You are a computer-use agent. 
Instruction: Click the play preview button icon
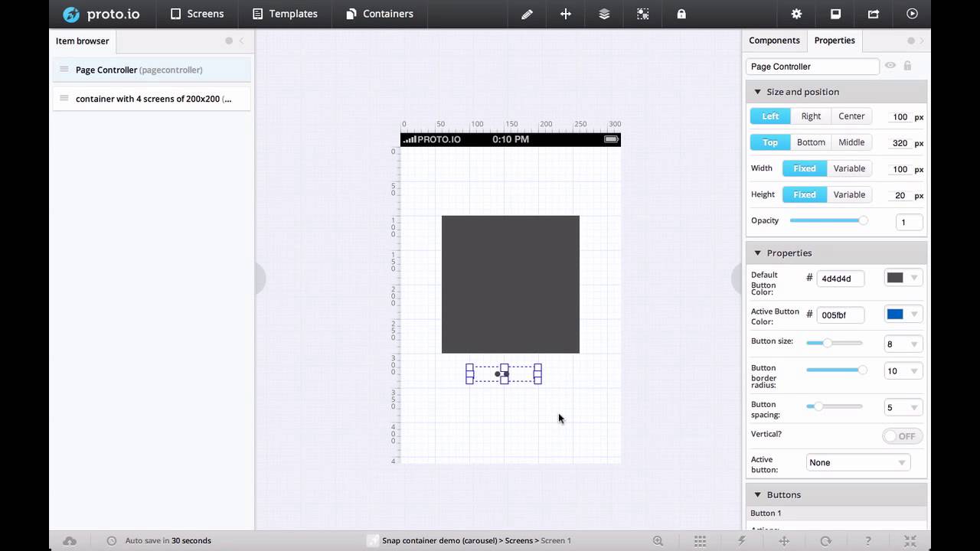pos(912,14)
